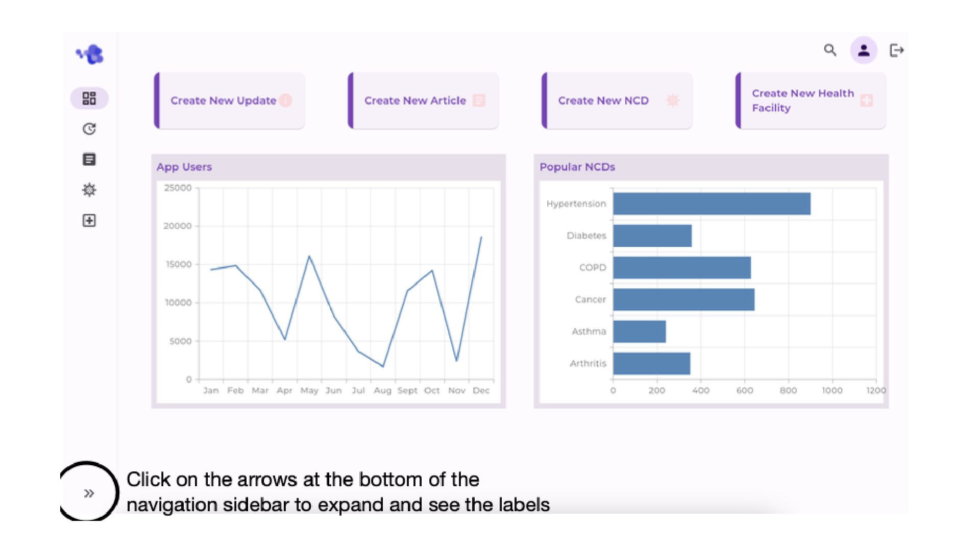Click the App Users panel title
This screenshot has width=980, height=551.
point(184,167)
